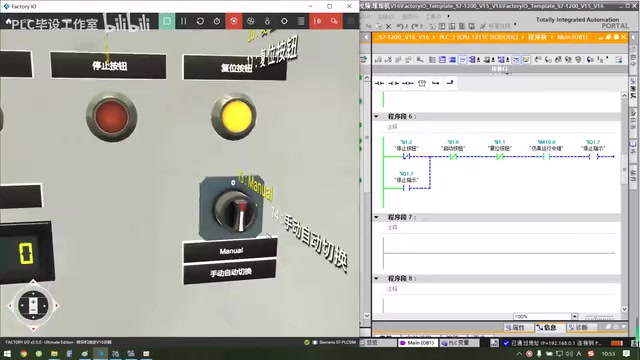
Task: Delete selection with the X toolbar icon
Action: click(389, 26)
